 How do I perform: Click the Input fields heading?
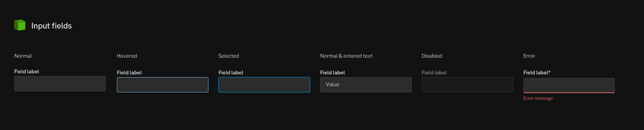[52, 26]
